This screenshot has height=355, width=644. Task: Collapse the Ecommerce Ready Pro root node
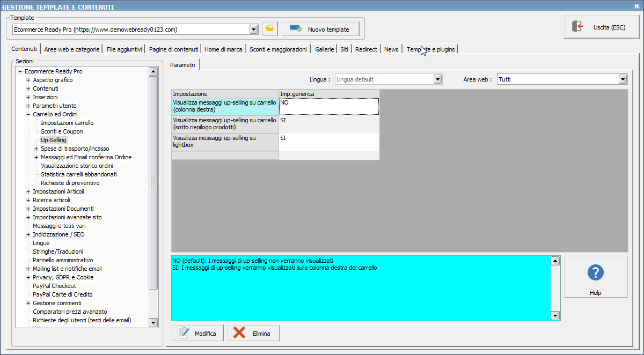pyautogui.click(x=20, y=71)
